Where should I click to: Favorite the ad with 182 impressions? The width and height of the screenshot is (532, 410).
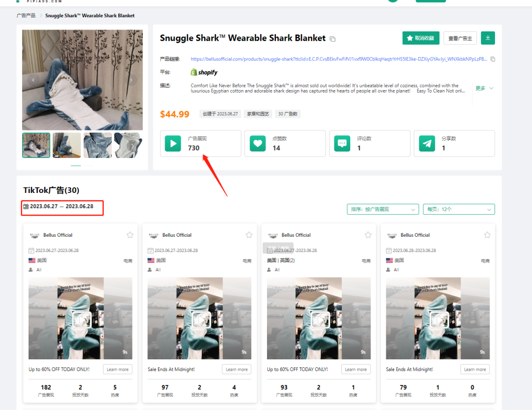[x=130, y=235]
